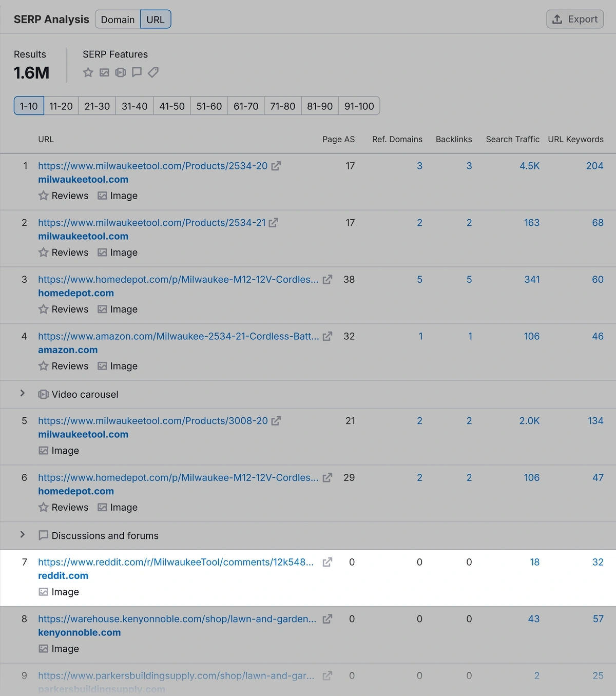This screenshot has height=696, width=616.
Task: Click the Reviews star SERP feature icon
Action: pos(88,72)
